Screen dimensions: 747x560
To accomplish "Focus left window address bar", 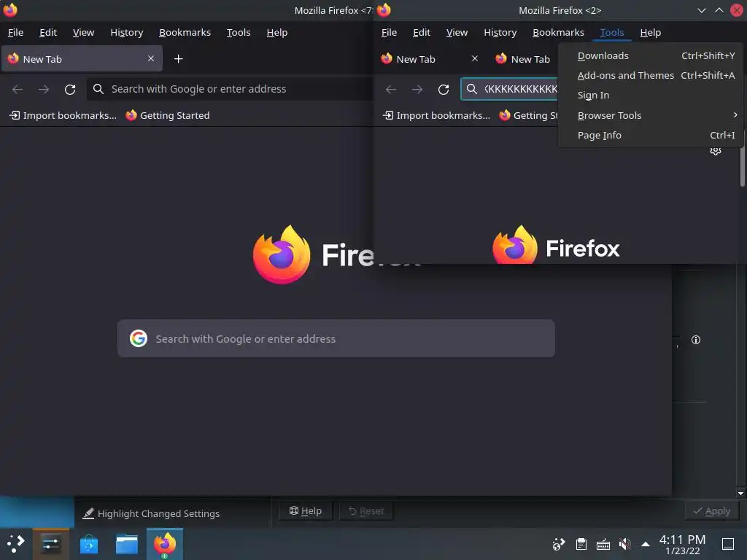I will click(230, 89).
